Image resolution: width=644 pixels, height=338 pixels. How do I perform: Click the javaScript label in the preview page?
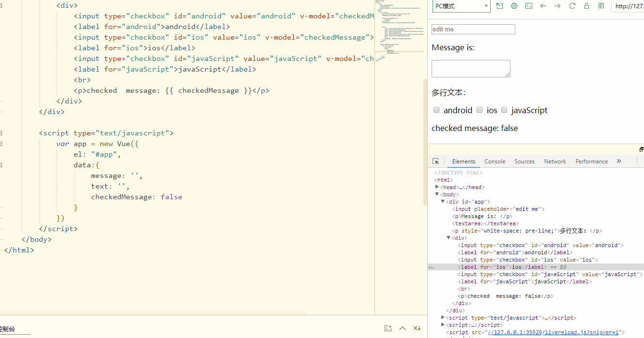pos(529,110)
